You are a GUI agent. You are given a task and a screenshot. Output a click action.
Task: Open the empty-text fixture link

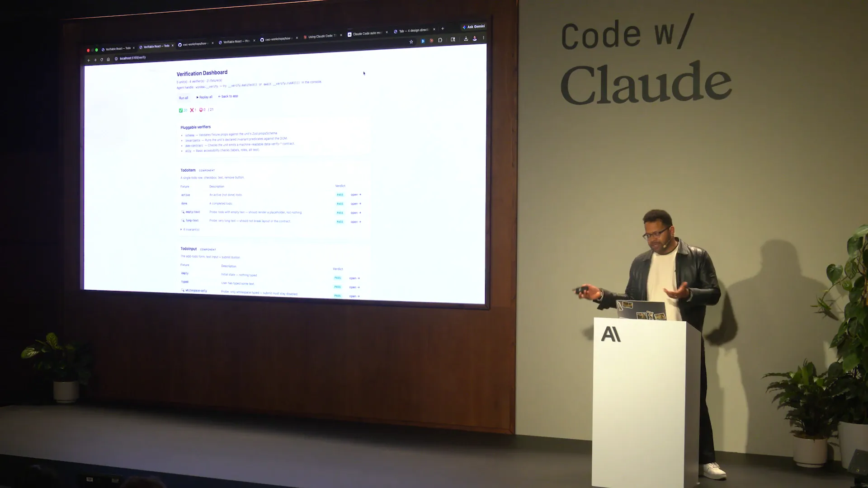click(356, 213)
